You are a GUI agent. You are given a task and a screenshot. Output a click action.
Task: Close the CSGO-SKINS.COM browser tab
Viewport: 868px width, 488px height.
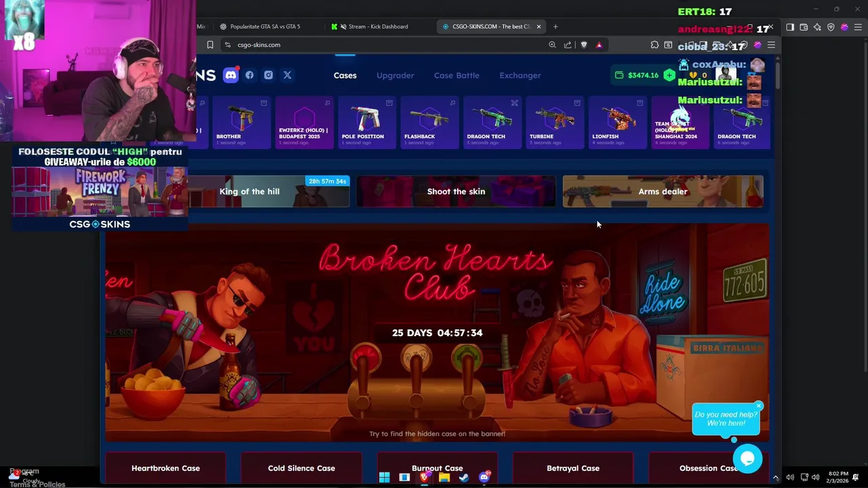[539, 26]
